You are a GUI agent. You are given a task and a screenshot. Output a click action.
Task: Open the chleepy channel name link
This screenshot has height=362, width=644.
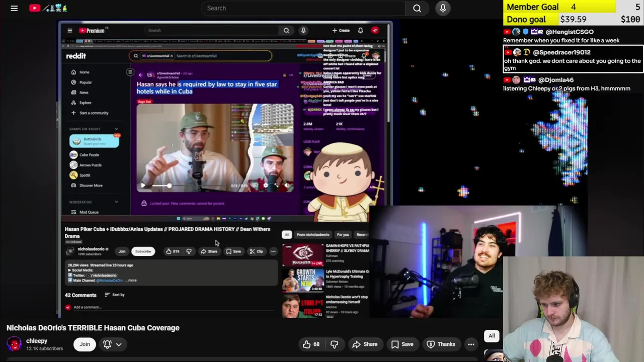37,341
